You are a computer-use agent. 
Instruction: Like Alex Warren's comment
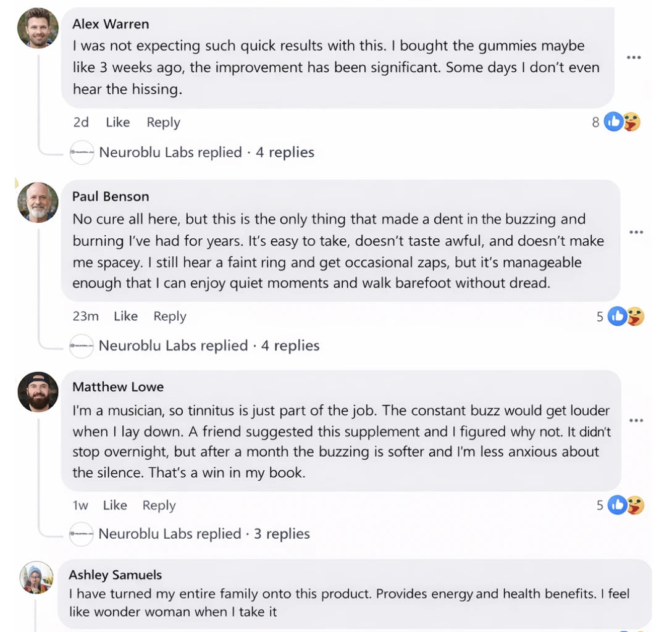pyautogui.click(x=117, y=122)
